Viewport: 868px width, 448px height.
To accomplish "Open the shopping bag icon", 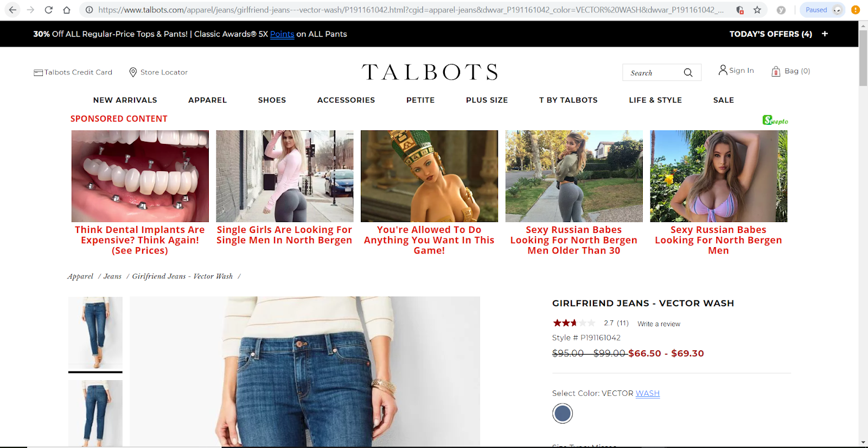I will [x=776, y=71].
